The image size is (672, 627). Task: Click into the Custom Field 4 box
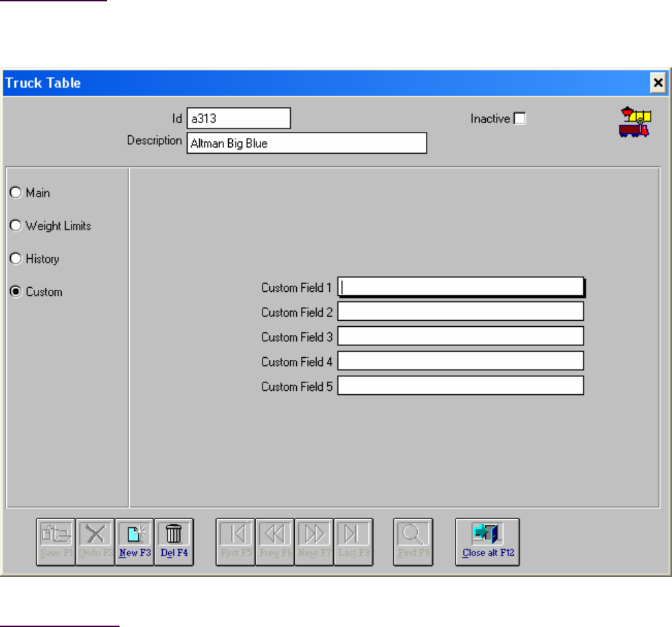461,361
